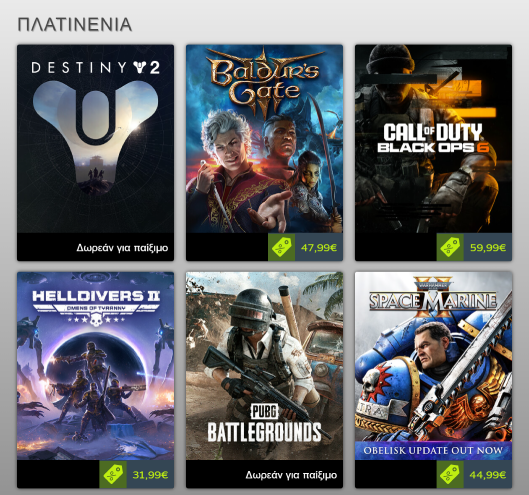This screenshot has width=529, height=495.
Task: Open the Helldivers II cover art
Action: tap(95, 366)
